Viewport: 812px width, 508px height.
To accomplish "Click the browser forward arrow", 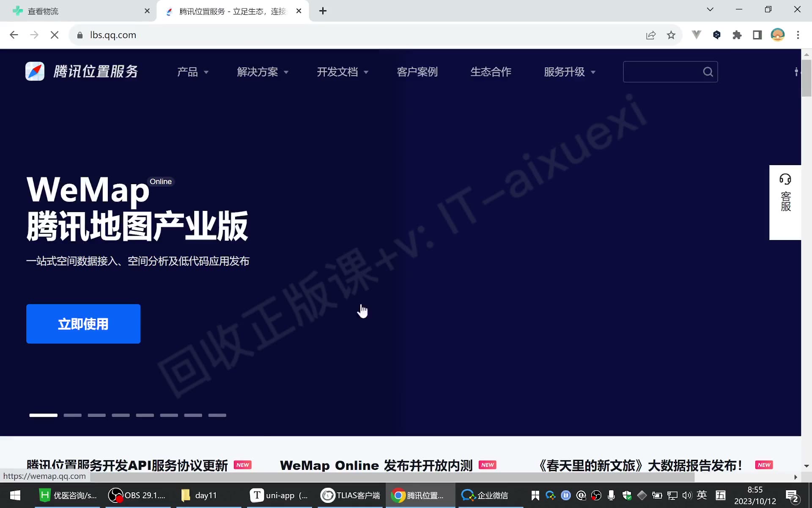I will (34, 35).
